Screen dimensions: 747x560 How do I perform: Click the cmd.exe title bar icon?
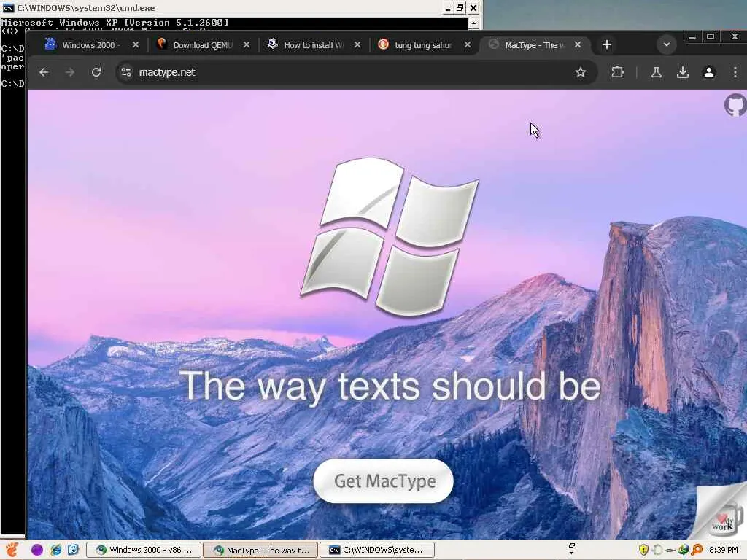click(8, 8)
